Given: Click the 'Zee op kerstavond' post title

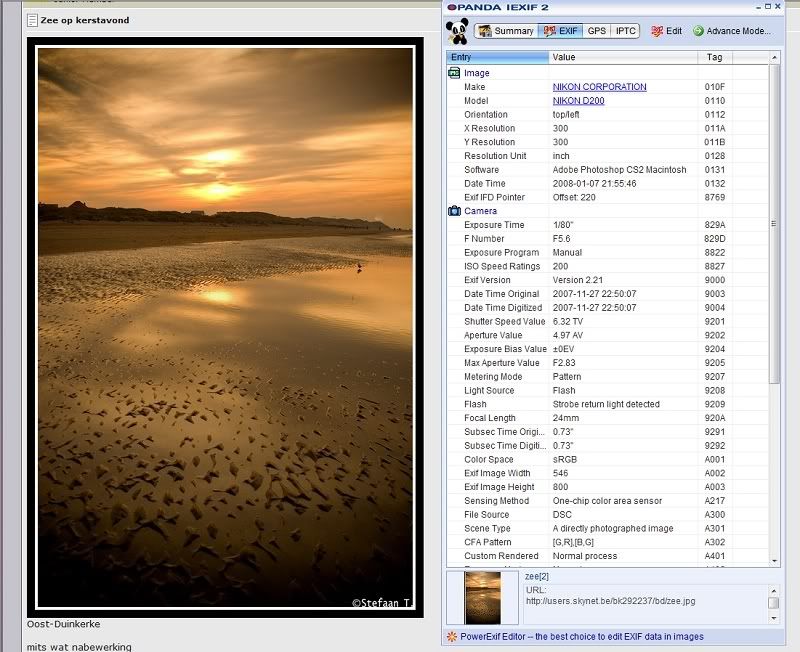Looking at the screenshot, I should tap(85, 20).
